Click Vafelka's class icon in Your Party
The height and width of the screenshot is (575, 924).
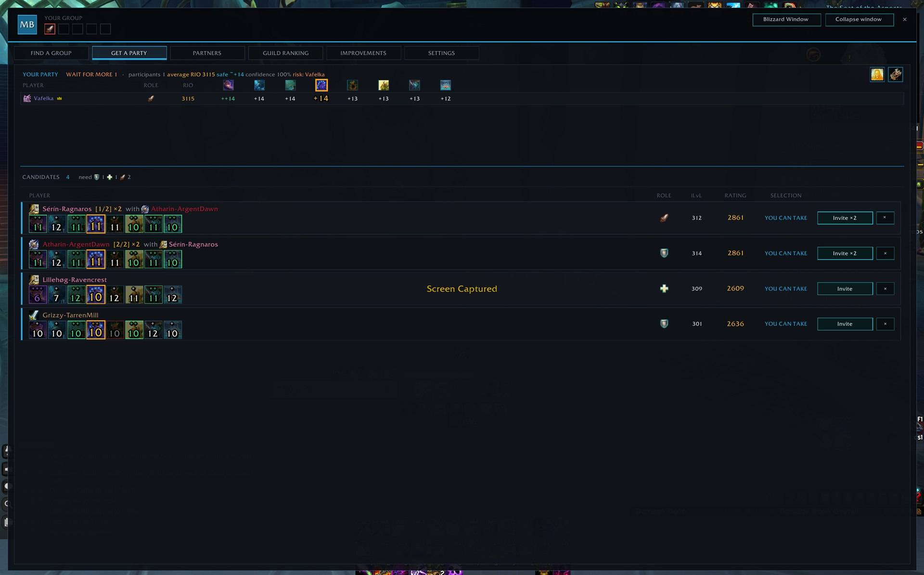(27, 98)
